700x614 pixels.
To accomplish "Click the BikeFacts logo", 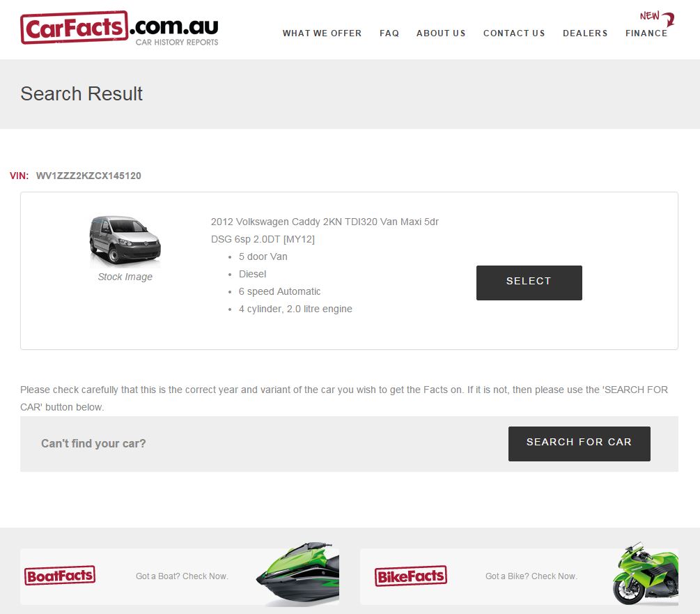I will click(x=411, y=576).
